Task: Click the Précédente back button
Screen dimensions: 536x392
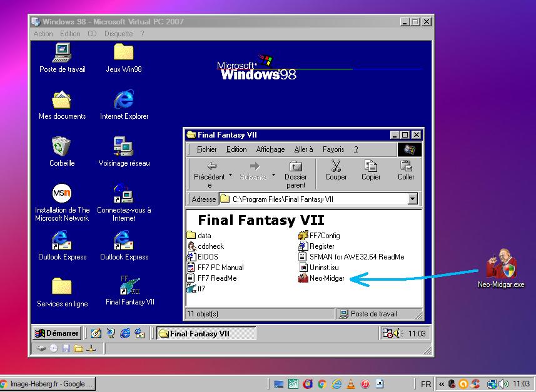Action: pos(209,174)
